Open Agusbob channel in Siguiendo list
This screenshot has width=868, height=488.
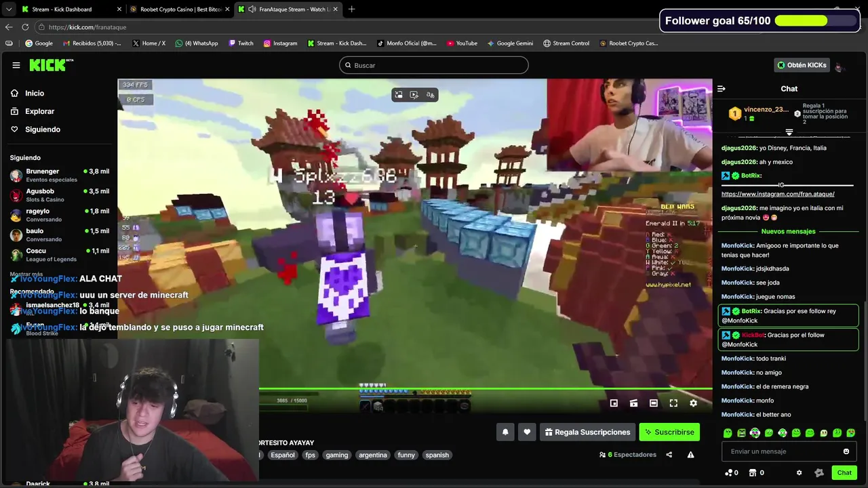pos(59,195)
